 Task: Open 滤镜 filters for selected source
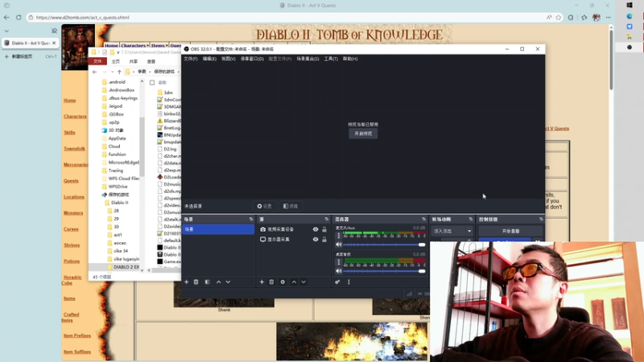coord(291,206)
